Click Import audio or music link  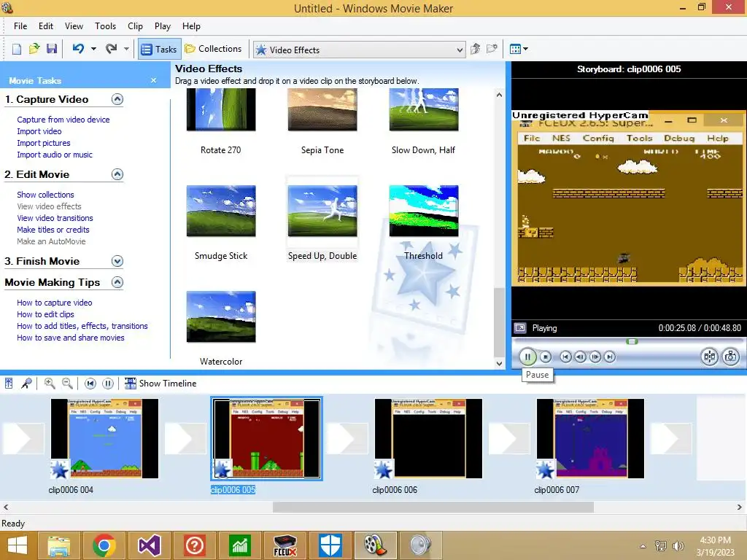[x=55, y=155]
